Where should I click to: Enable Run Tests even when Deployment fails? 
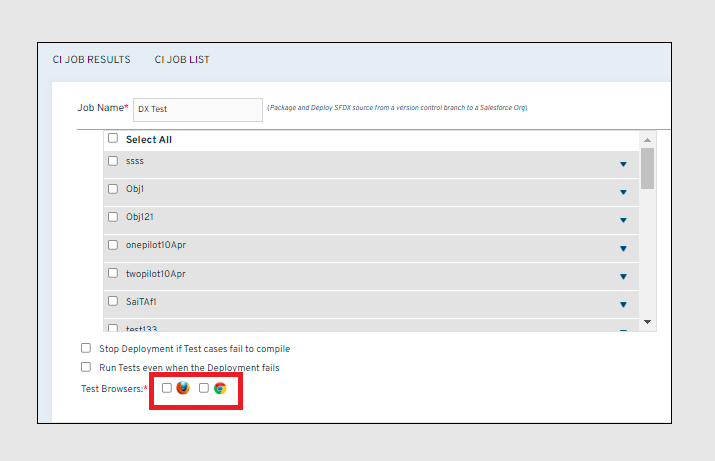pos(86,367)
